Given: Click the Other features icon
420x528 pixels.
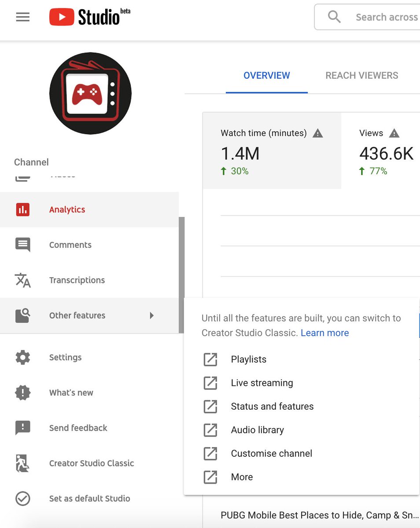Looking at the screenshot, I should click(23, 315).
